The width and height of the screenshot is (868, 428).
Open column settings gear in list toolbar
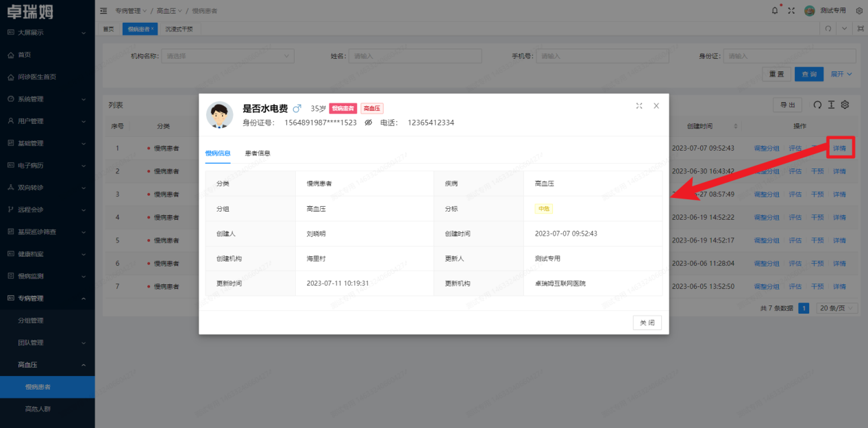(845, 105)
